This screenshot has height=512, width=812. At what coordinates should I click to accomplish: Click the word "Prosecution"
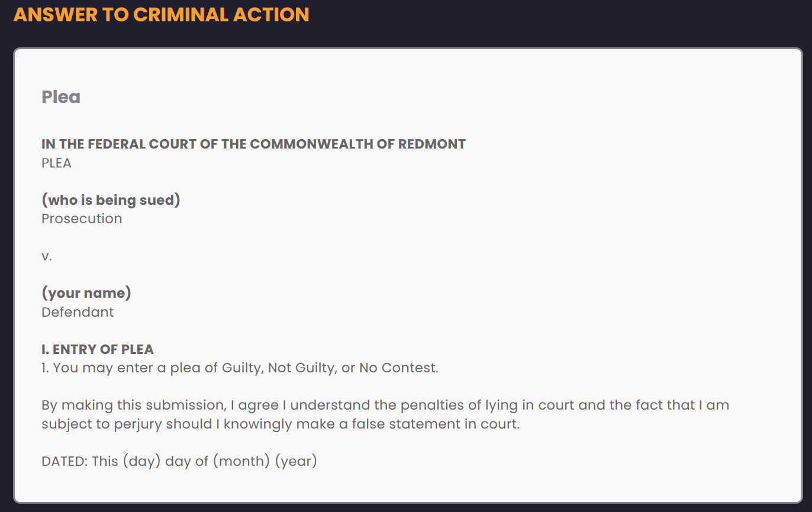(82, 218)
